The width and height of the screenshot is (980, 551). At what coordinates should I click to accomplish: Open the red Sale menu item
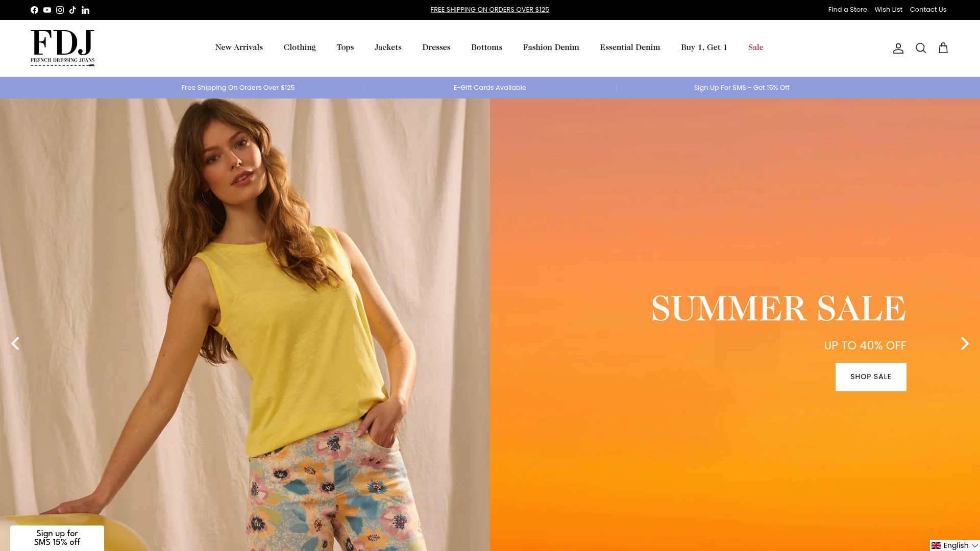[x=756, y=47]
